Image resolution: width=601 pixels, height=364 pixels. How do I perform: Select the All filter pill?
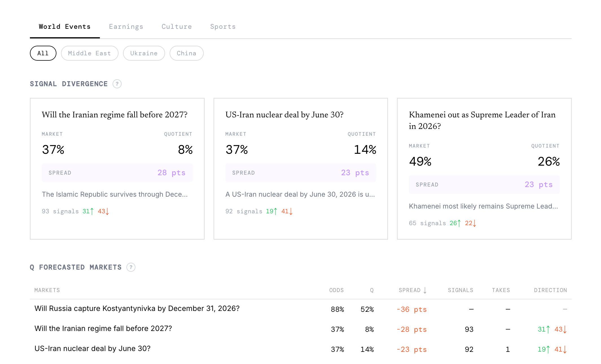click(43, 53)
